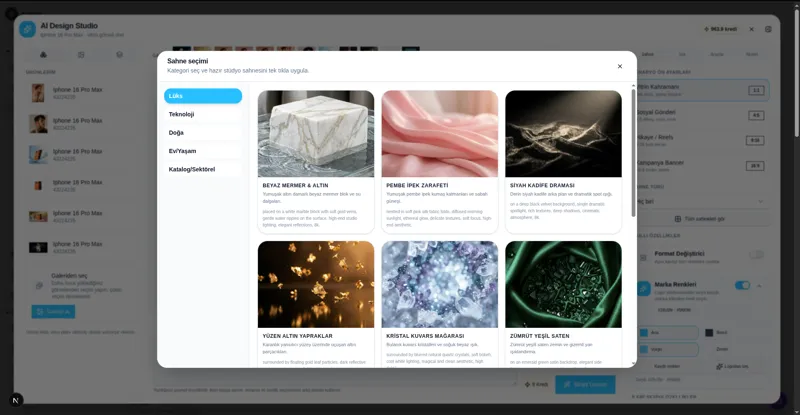Screen dimensions: 800x415
Task: Select the fifth Iphone 16 Pro Max product thumbnail
Action: coord(38,216)
